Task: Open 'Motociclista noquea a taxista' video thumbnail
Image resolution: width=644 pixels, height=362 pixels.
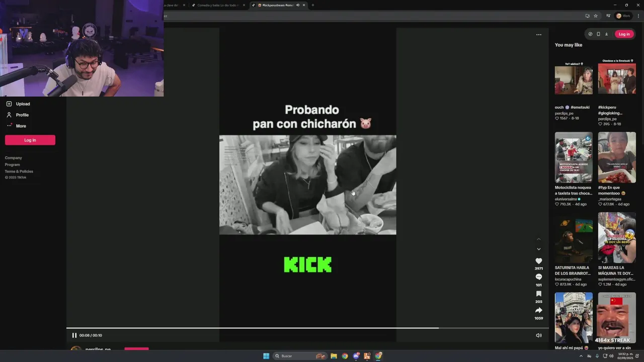Action: tap(574, 157)
